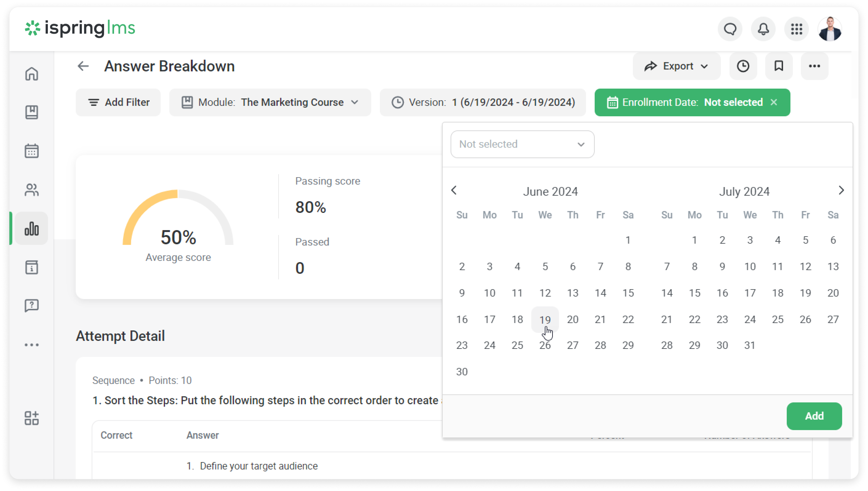The width and height of the screenshot is (868, 491).
Task: Open the Calendar sidebar icon
Action: pyautogui.click(x=32, y=151)
